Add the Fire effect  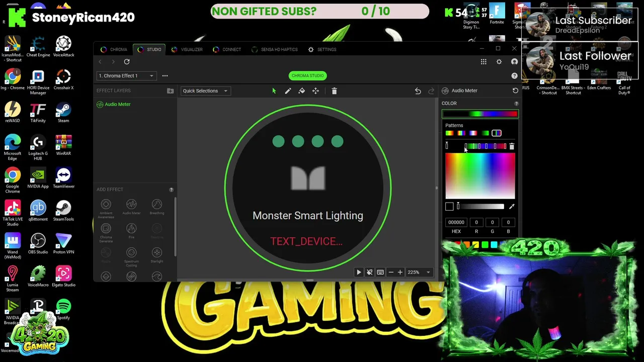(131, 231)
